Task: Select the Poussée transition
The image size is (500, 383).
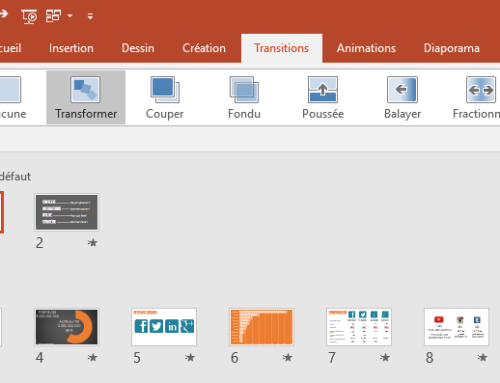Action: tap(323, 97)
